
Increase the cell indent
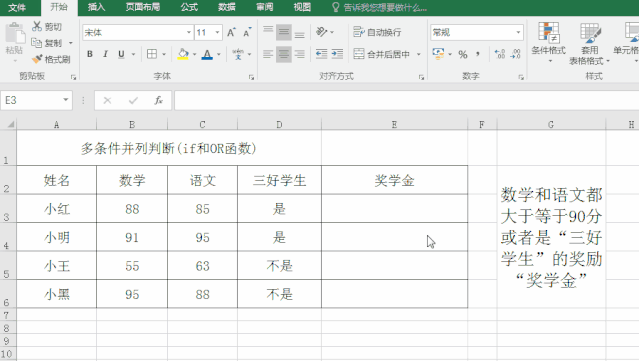(337, 54)
